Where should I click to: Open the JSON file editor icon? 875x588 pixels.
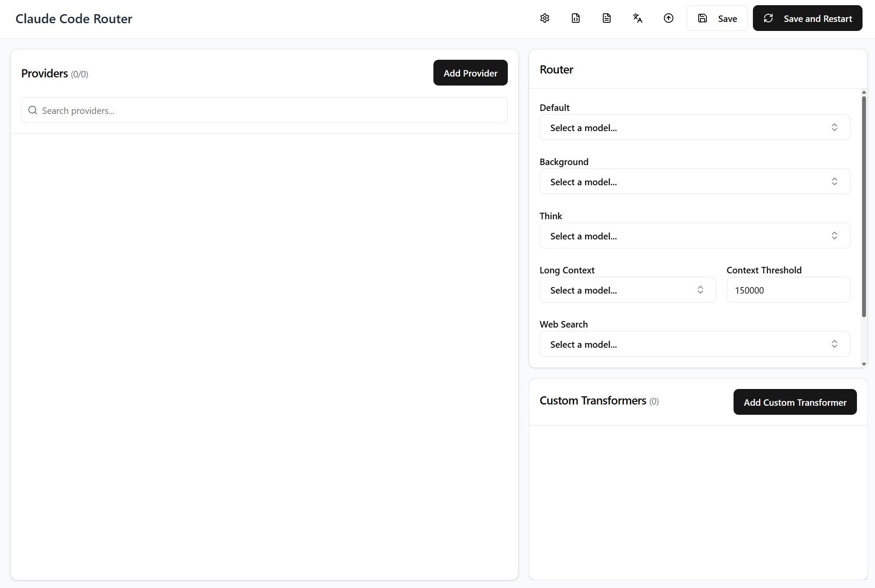[x=576, y=18]
